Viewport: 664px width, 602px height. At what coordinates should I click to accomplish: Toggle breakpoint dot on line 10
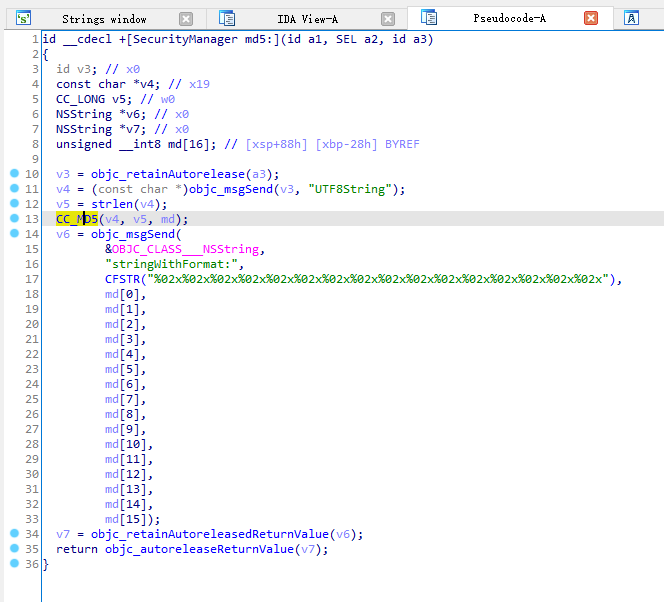point(14,173)
